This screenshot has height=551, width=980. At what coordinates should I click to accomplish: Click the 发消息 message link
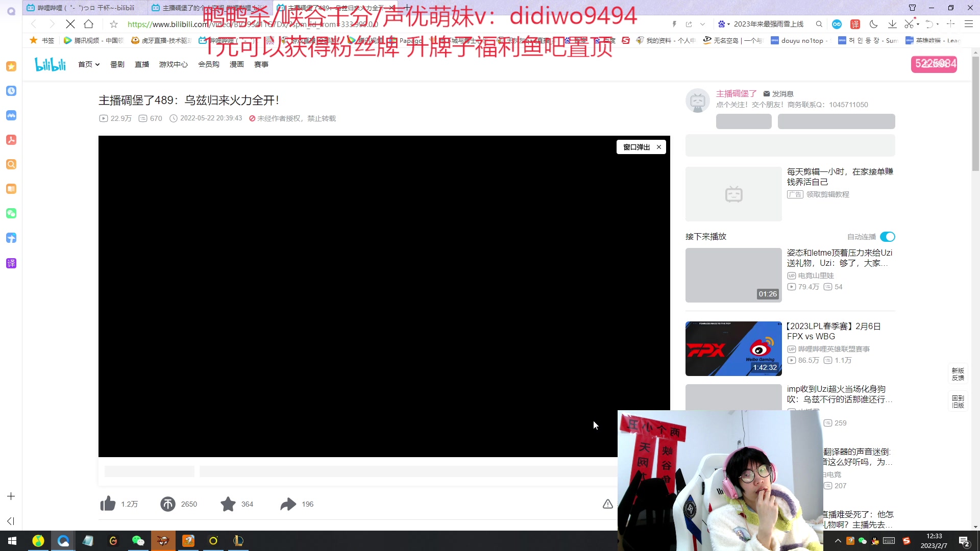pyautogui.click(x=782, y=94)
